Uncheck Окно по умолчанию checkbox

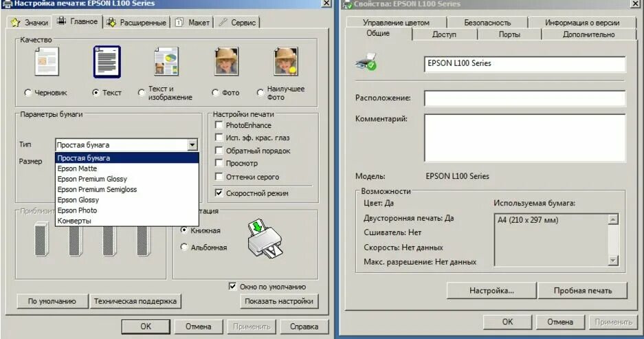coord(232,286)
